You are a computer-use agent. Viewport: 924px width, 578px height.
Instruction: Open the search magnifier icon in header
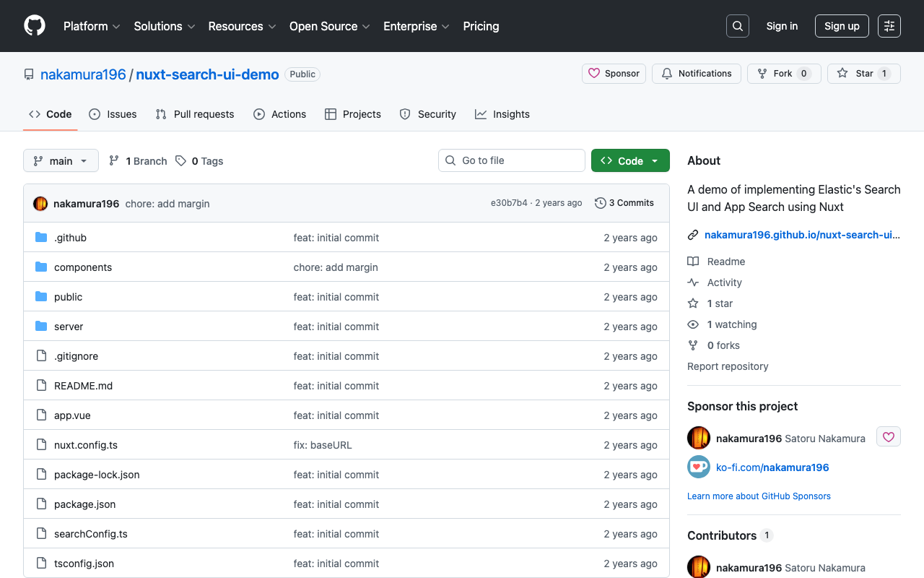(737, 26)
